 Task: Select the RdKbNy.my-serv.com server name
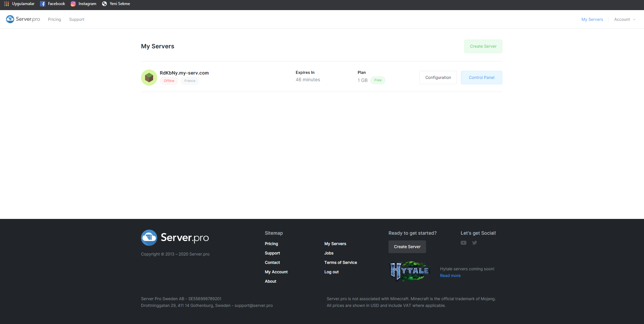pos(184,73)
